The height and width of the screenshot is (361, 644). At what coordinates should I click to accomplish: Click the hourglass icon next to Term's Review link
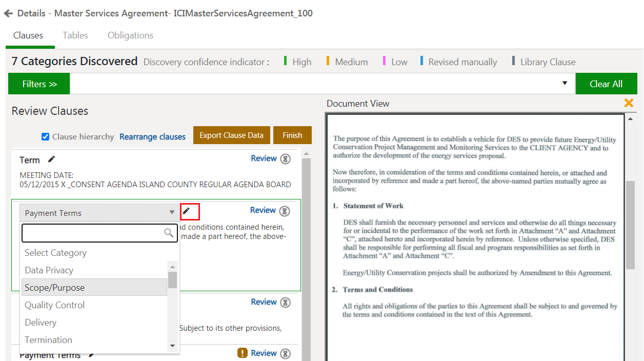pos(285,159)
